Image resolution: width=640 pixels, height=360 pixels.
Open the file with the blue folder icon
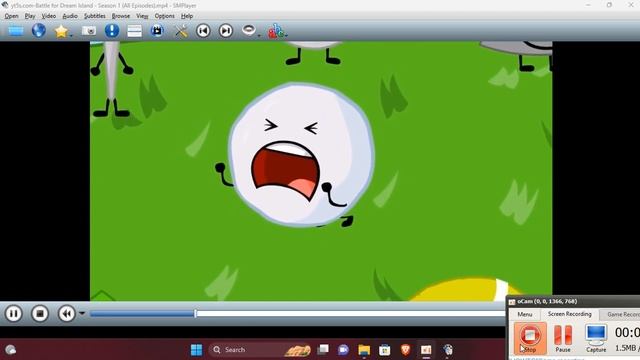pos(16,31)
